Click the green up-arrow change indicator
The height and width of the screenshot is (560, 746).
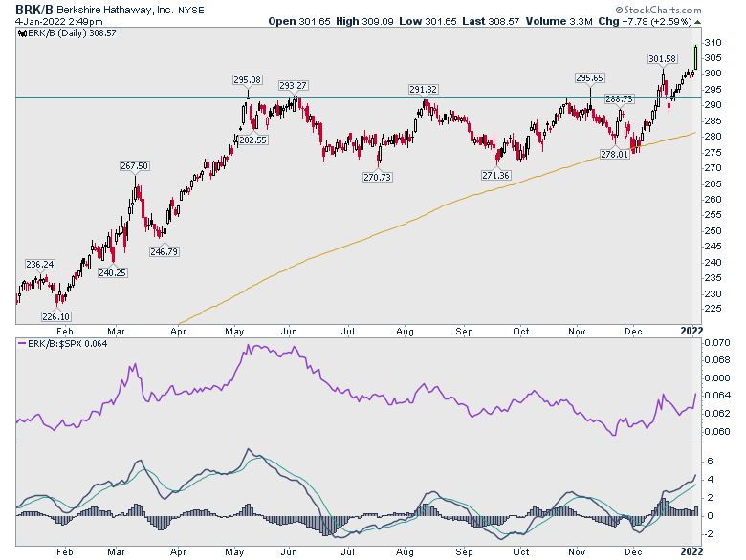point(697,22)
